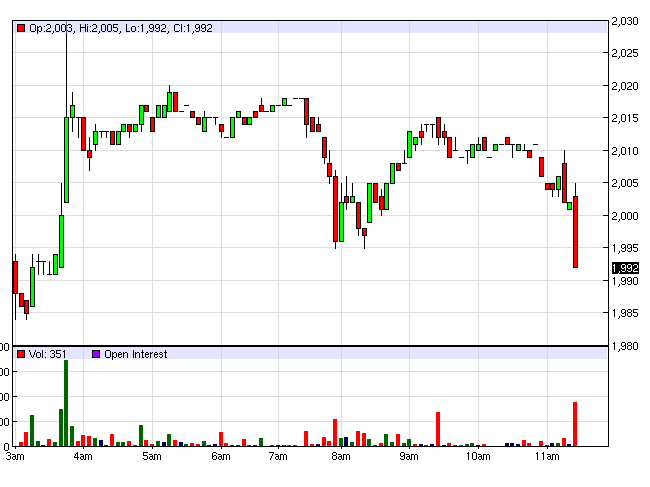The height and width of the screenshot is (487, 650).
Task: Click the tall green candle rising to 2,015 before 4am
Action: [66, 160]
